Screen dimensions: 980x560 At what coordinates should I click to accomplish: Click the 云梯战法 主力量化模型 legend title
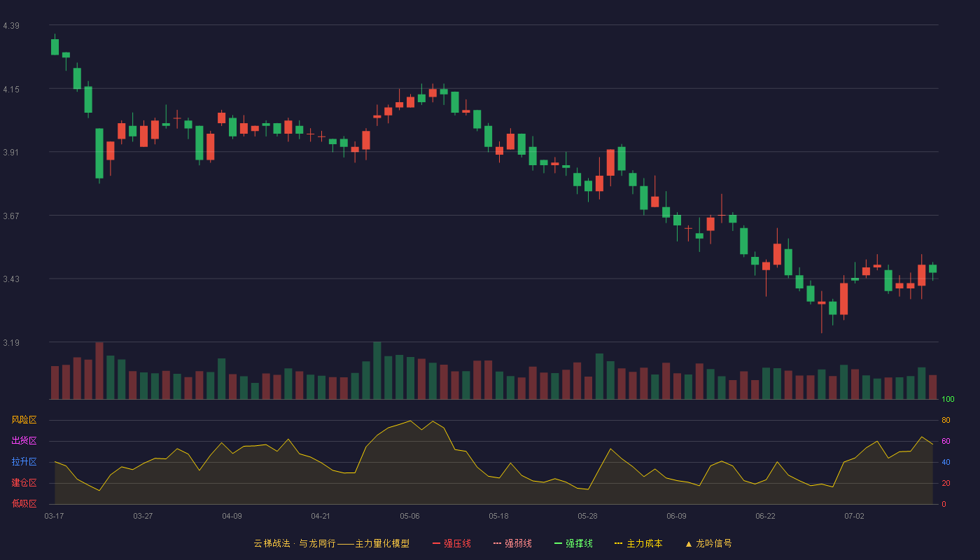pyautogui.click(x=331, y=543)
